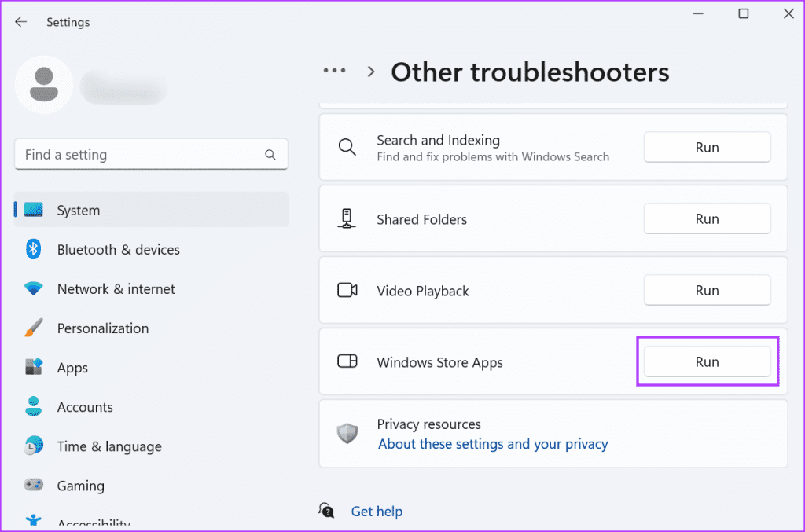Click the Windows Store Apps icon
The image size is (805, 532).
point(347,361)
